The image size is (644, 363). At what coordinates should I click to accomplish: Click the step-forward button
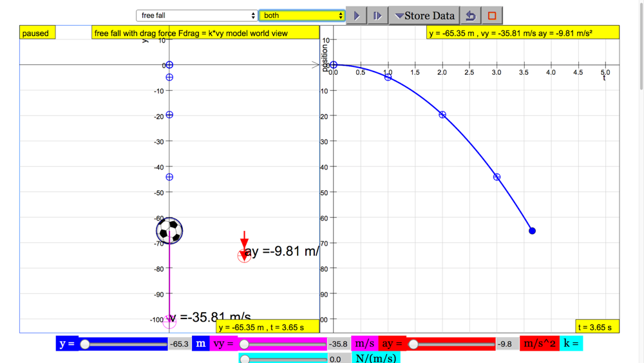coord(377,15)
